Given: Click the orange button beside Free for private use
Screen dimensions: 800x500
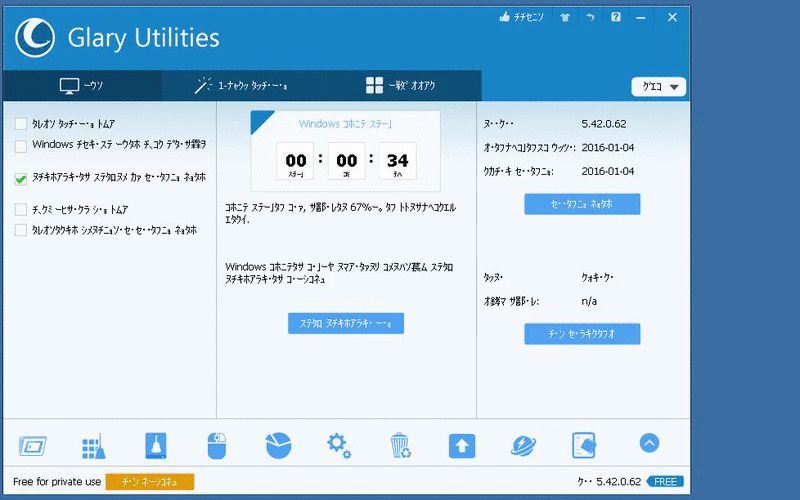Looking at the screenshot, I should [x=149, y=482].
